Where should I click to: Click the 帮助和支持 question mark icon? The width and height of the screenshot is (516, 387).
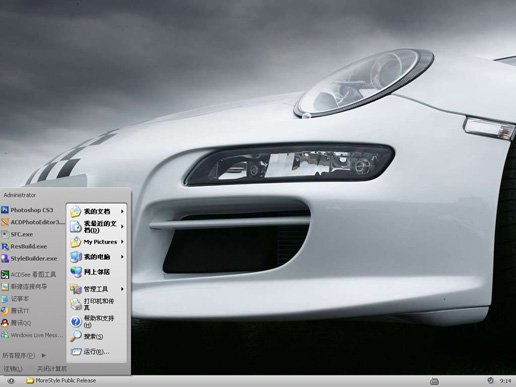76,321
